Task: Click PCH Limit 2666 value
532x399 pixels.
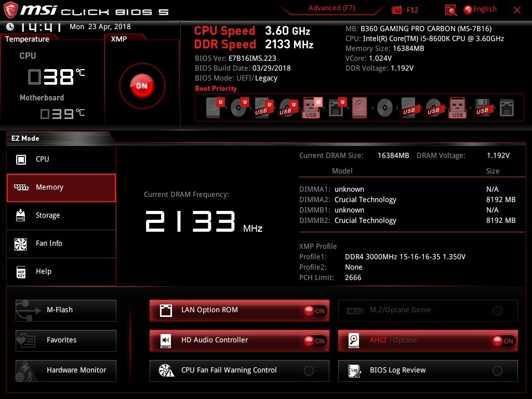Action: (x=353, y=277)
